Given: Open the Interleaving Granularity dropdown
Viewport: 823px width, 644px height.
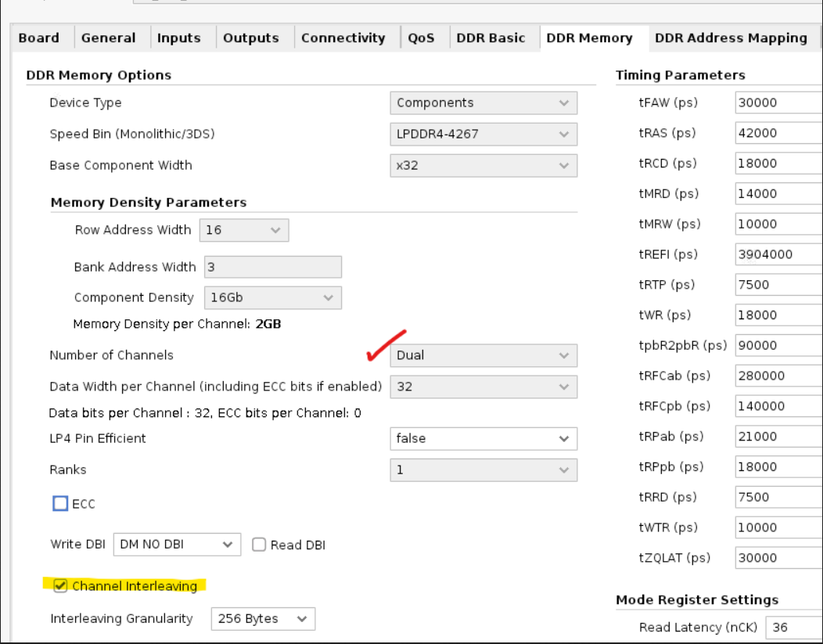Looking at the screenshot, I should [262, 619].
